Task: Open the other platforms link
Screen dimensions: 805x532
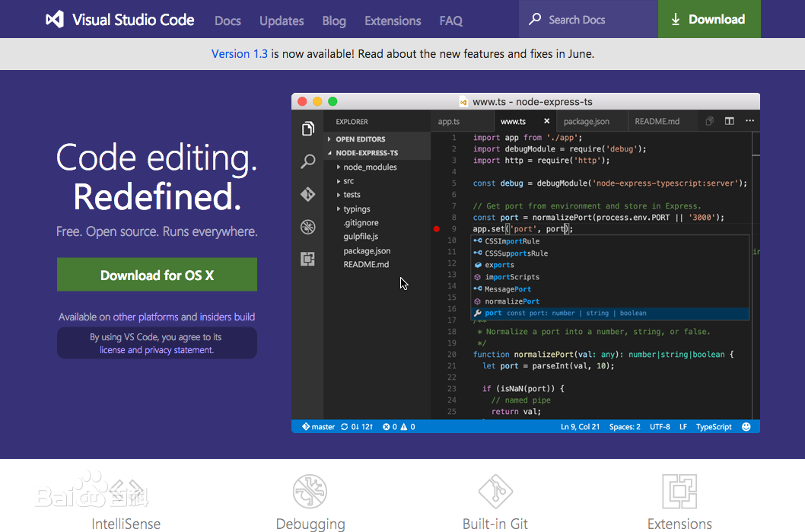Action: click(146, 317)
